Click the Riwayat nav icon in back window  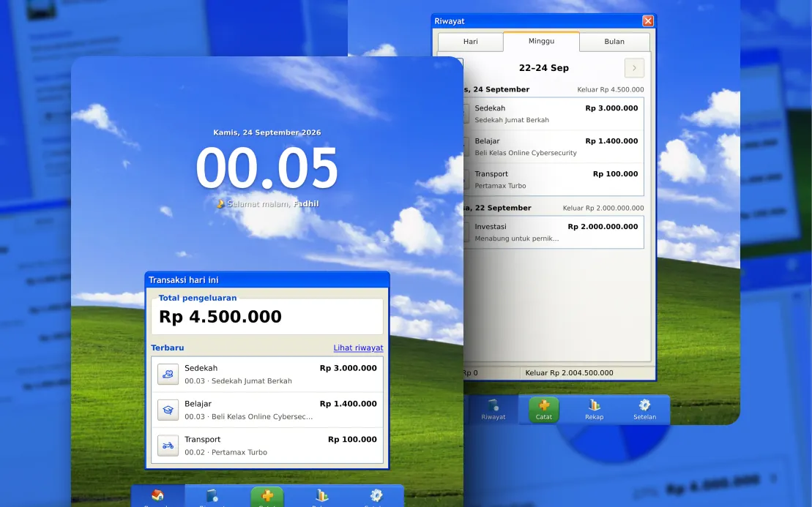click(x=493, y=409)
